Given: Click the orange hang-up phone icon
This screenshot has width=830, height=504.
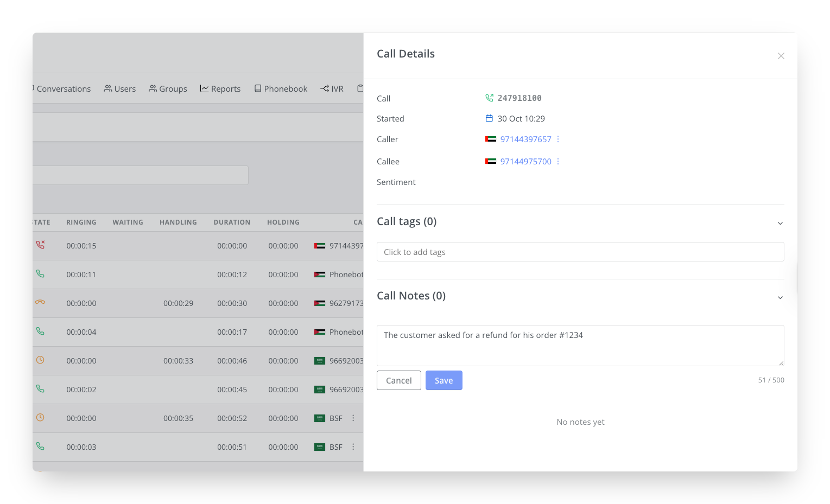Looking at the screenshot, I should coord(40,302).
